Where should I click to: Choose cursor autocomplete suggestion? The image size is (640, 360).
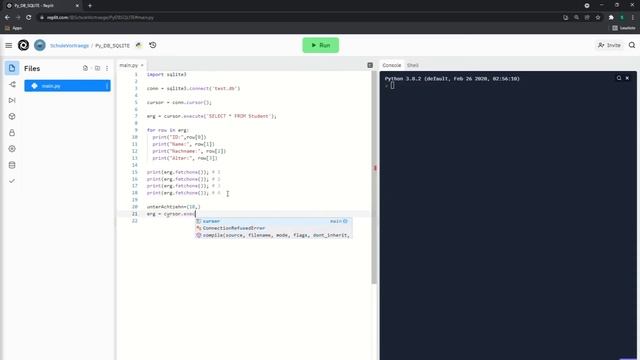(x=273, y=221)
